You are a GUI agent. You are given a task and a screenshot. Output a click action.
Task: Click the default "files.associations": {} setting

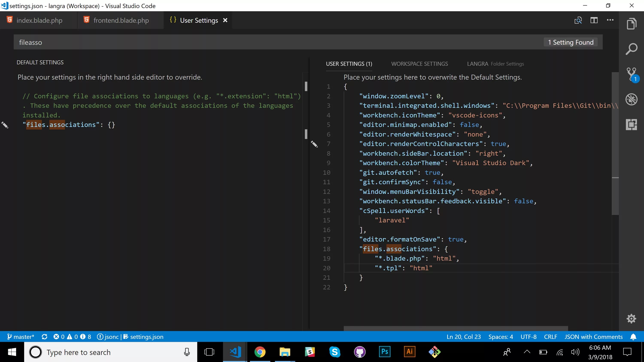[x=69, y=125]
